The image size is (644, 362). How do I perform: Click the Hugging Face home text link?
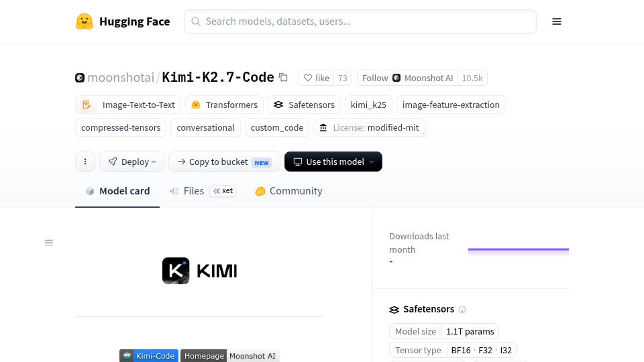134,21
